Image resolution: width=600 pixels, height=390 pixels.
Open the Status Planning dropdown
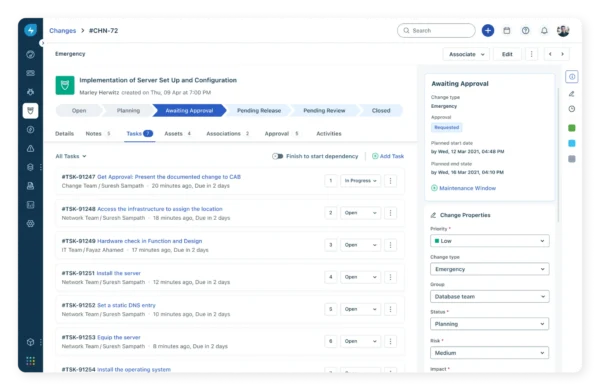[490, 324]
